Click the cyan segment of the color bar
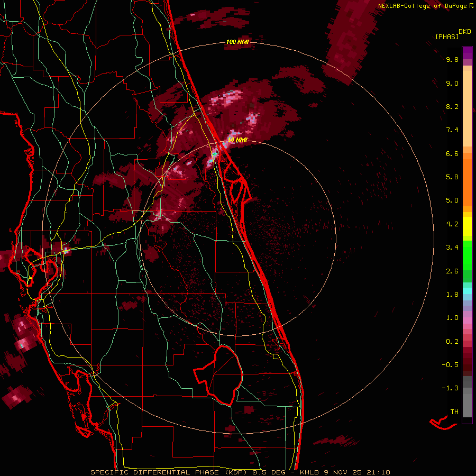The height and width of the screenshot is (476, 476). point(467,291)
